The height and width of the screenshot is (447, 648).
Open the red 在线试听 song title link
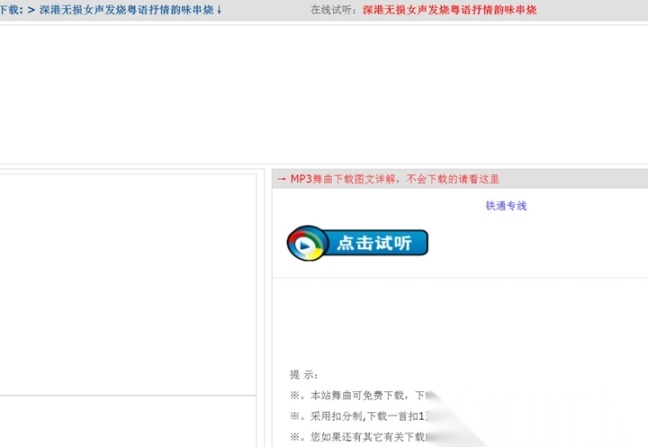coord(449,10)
